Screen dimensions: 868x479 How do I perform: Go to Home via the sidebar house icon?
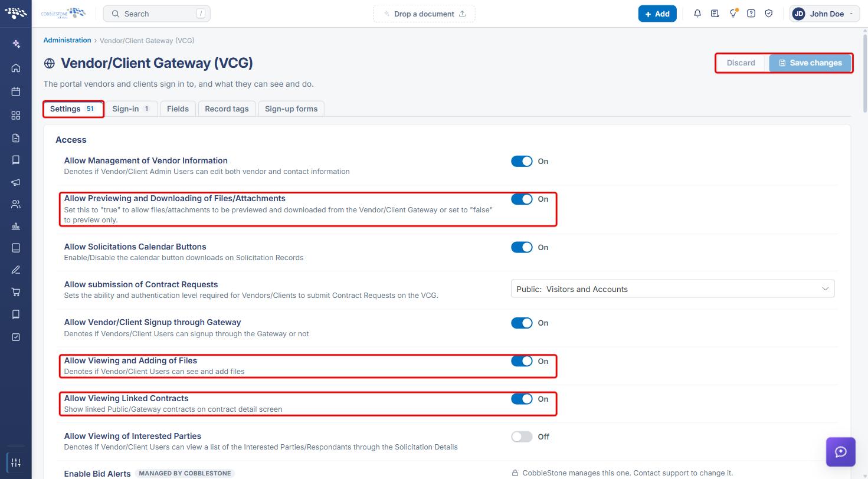point(16,68)
